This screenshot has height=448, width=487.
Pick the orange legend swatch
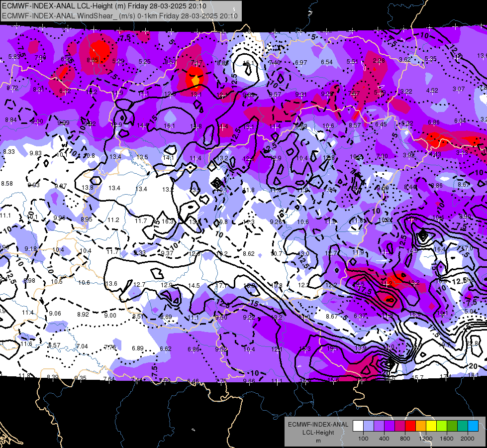421,426
